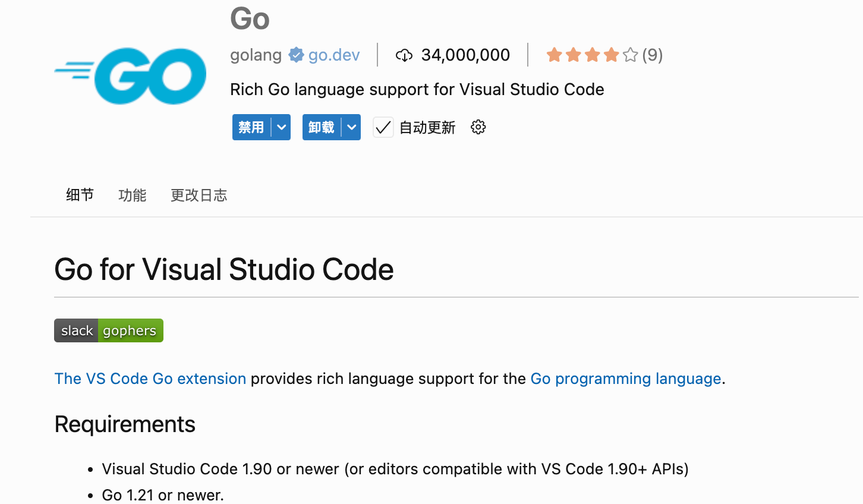The height and width of the screenshot is (504, 863).
Task: Open the Go programming language link
Action: coord(626,379)
